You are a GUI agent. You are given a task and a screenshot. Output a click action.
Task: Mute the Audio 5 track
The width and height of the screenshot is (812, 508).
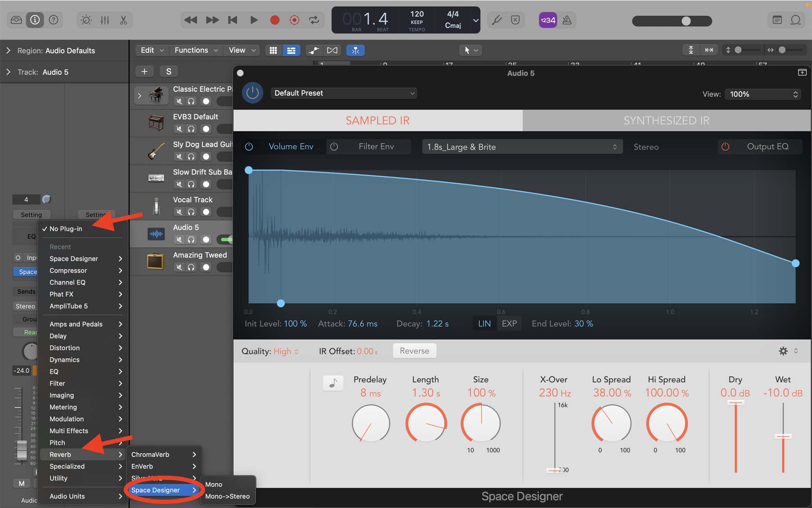coord(179,239)
